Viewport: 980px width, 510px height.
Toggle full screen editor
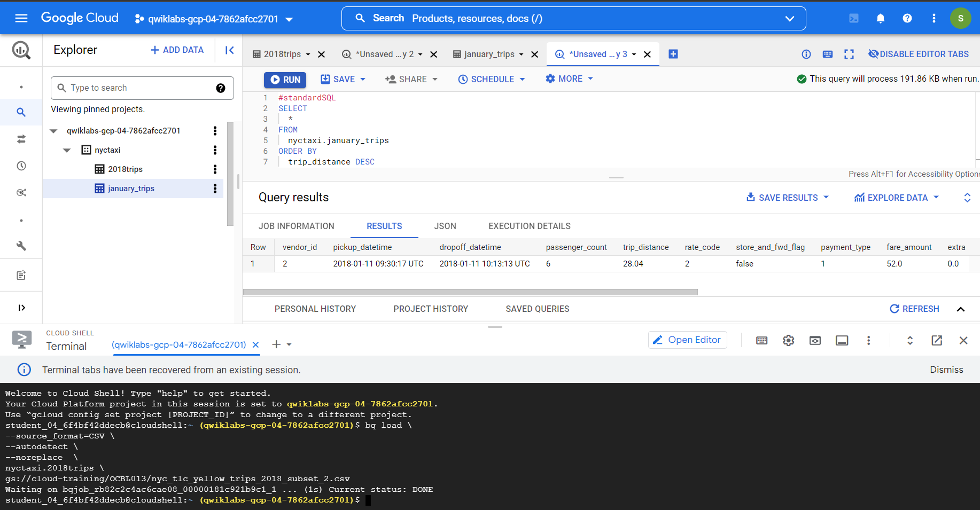[849, 54]
